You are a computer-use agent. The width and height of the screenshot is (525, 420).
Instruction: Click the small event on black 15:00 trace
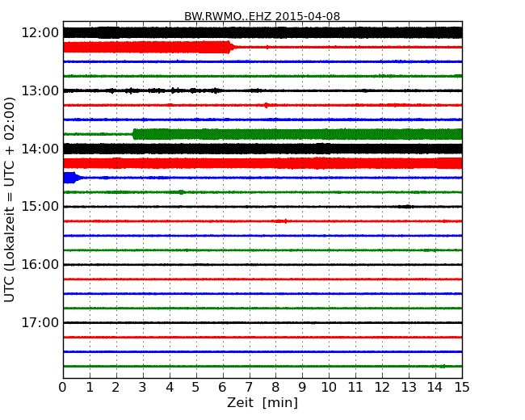405,207
